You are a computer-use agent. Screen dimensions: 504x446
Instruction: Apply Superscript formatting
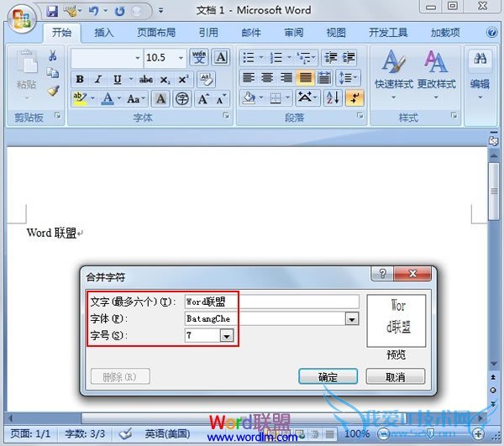coord(184,79)
